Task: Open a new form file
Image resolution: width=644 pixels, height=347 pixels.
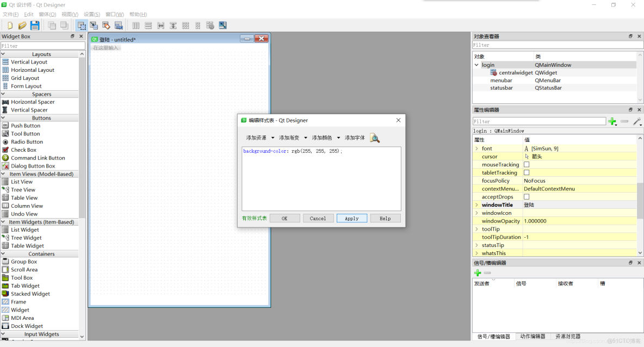Action: pos(10,25)
